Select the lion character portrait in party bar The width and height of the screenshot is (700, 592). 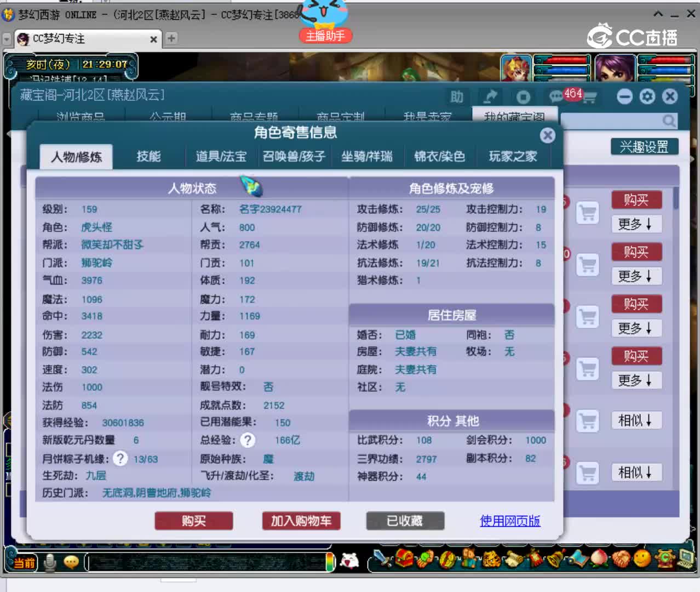point(516,69)
